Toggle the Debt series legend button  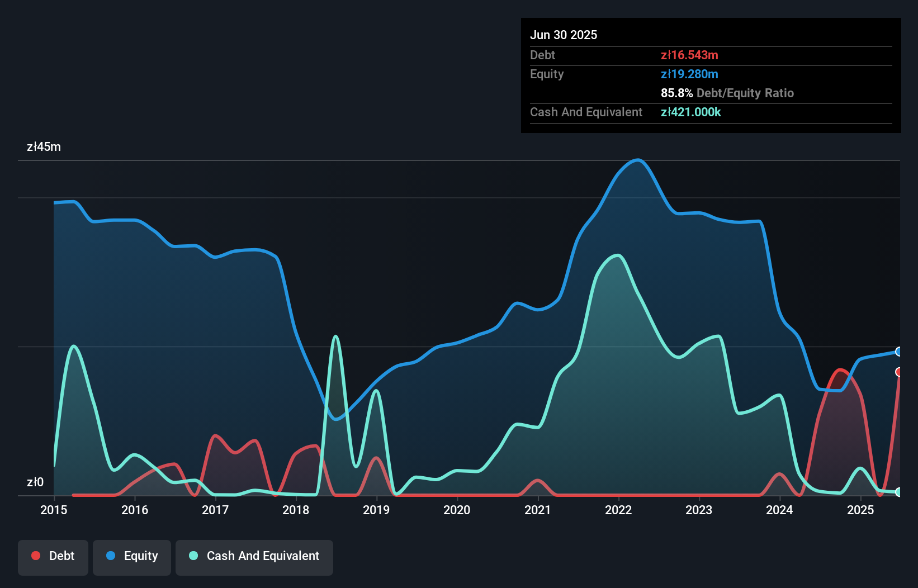coord(53,557)
